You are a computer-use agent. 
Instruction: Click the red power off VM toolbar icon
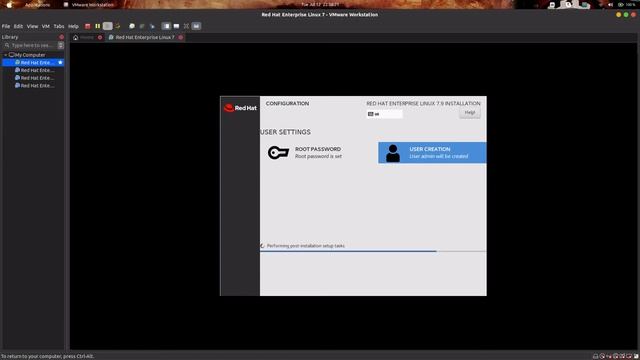(87, 26)
